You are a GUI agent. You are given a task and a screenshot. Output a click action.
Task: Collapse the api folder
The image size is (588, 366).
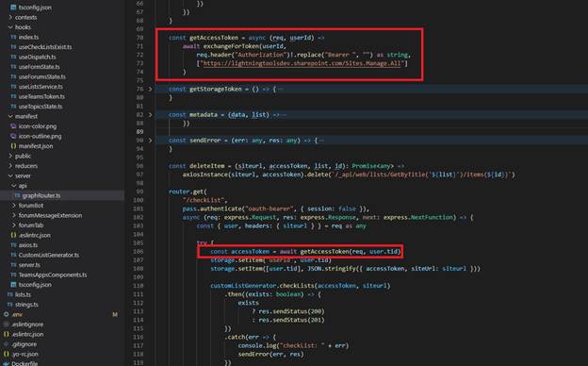click(23, 186)
